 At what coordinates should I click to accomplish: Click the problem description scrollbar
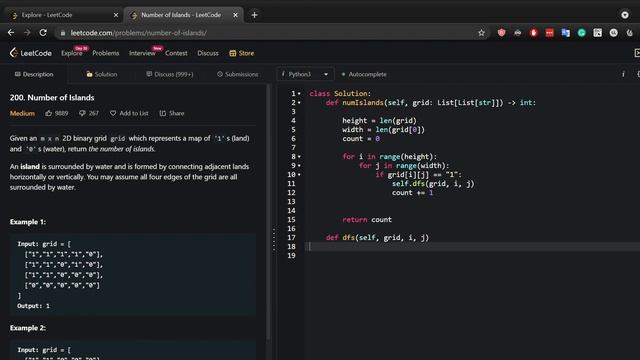click(x=268, y=212)
